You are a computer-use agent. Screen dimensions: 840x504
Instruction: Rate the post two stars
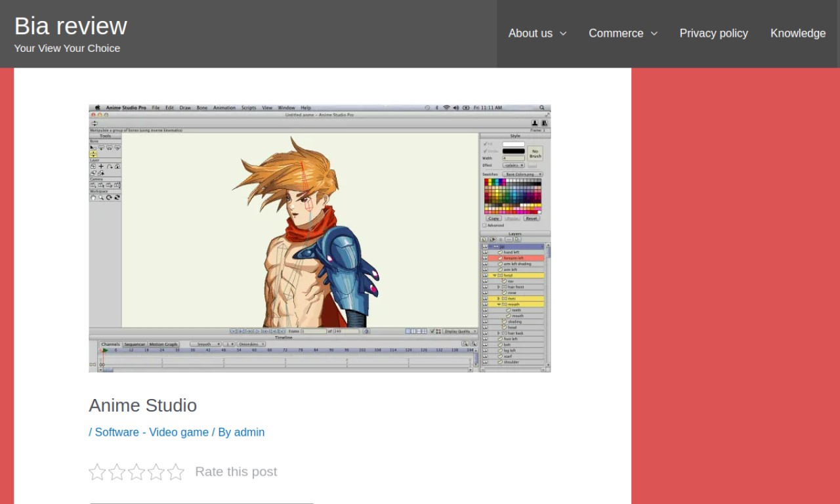pos(117,472)
